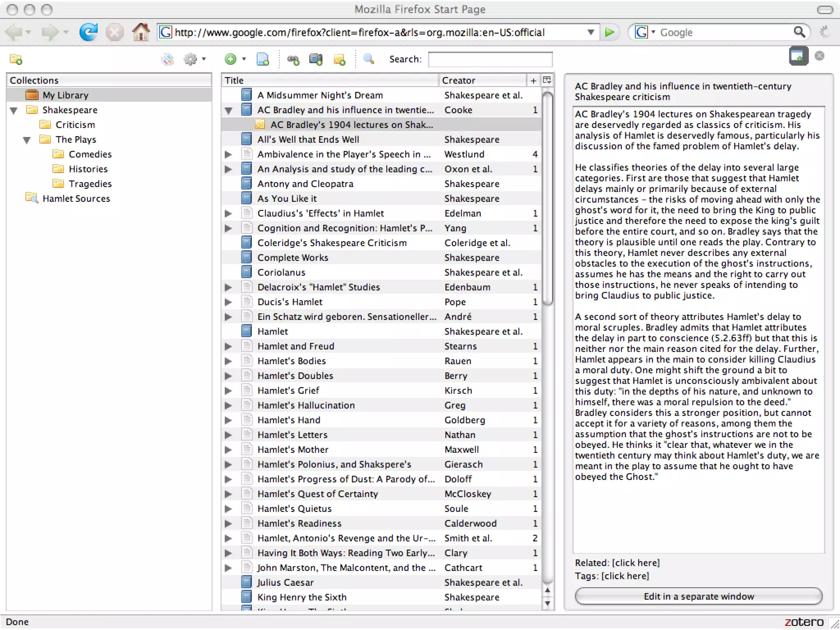The image size is (840, 630).
Task: Click the link to current page icon
Action: (293, 60)
